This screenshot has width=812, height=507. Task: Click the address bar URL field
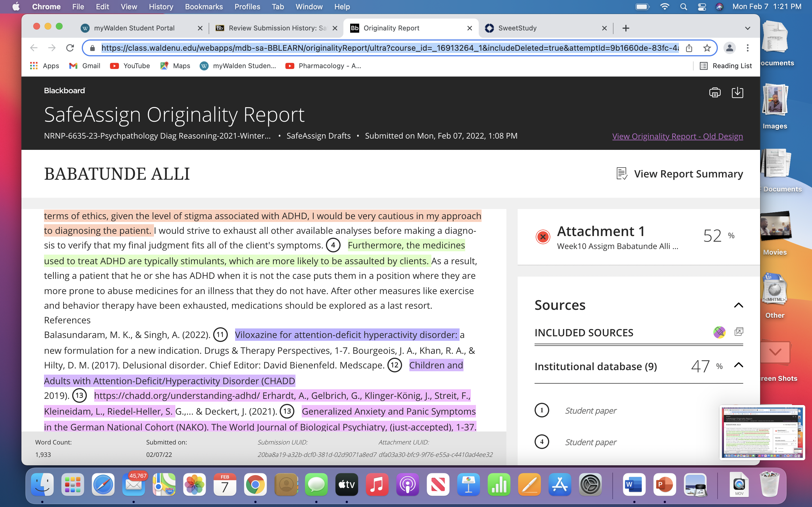[x=390, y=48]
